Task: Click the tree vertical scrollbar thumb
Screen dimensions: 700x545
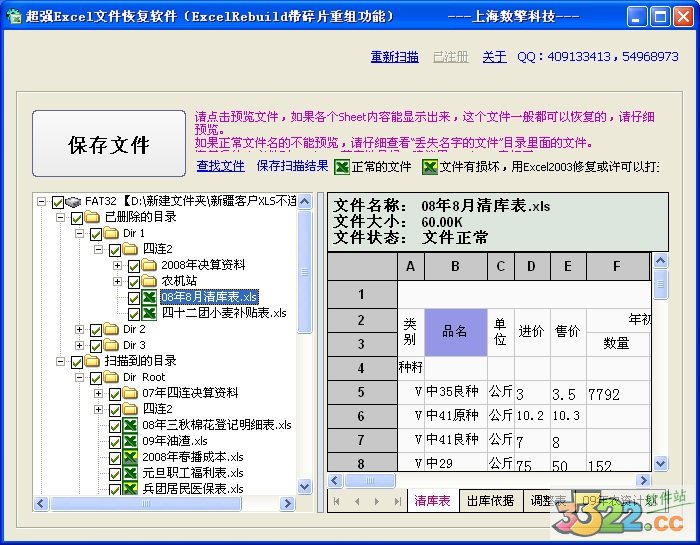Action: tap(305, 272)
